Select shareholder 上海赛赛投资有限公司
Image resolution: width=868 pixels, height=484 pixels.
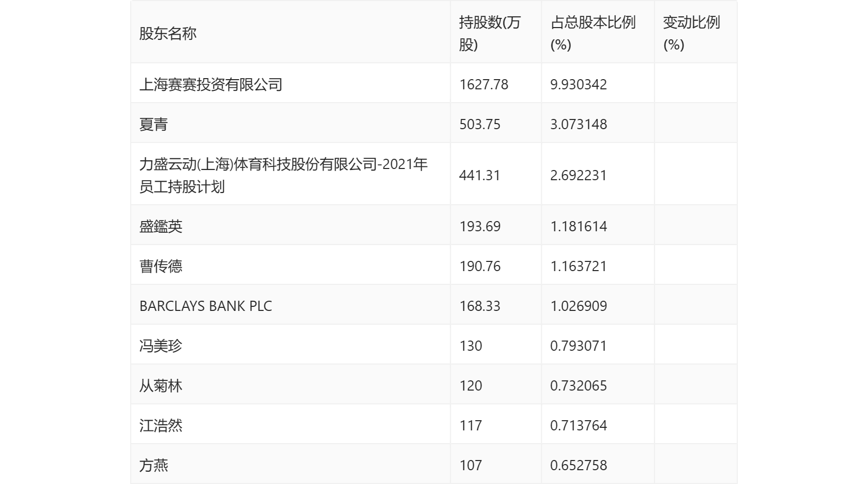[x=211, y=84]
